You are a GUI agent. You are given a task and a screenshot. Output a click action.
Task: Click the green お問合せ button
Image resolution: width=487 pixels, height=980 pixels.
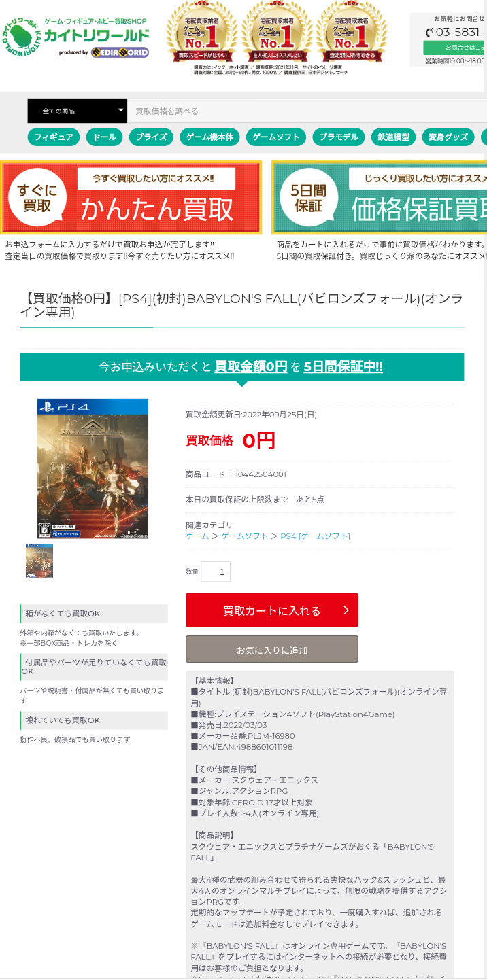[x=454, y=48]
